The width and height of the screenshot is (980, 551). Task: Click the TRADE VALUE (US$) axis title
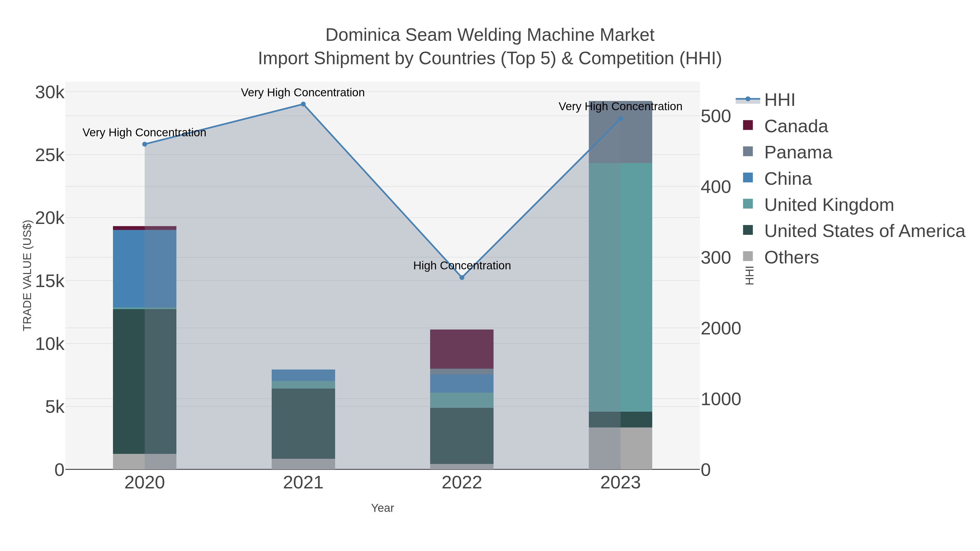(27, 275)
